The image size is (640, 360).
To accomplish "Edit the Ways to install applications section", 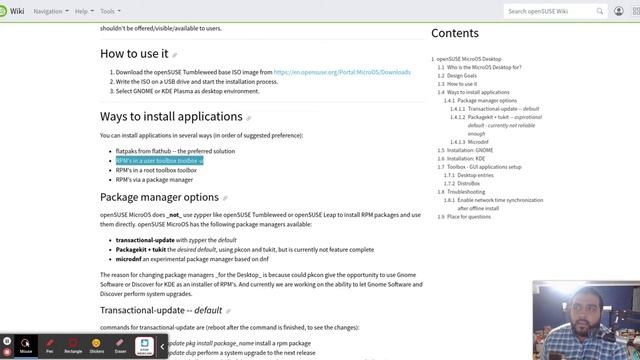I will coord(249,118).
